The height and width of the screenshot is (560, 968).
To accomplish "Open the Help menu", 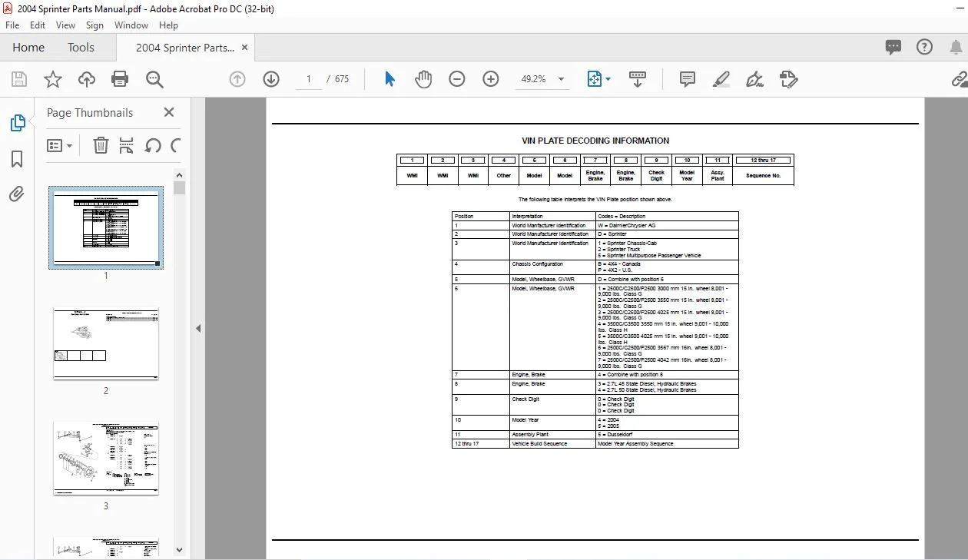I will [x=168, y=25].
